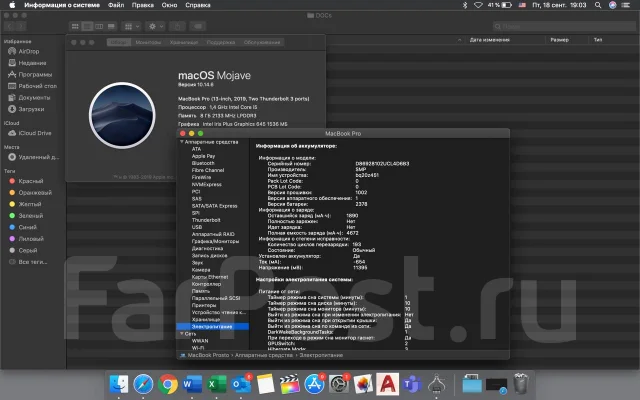The image size is (640, 400).
Task: Launch AutoCAD from the dock
Action: click(387, 384)
